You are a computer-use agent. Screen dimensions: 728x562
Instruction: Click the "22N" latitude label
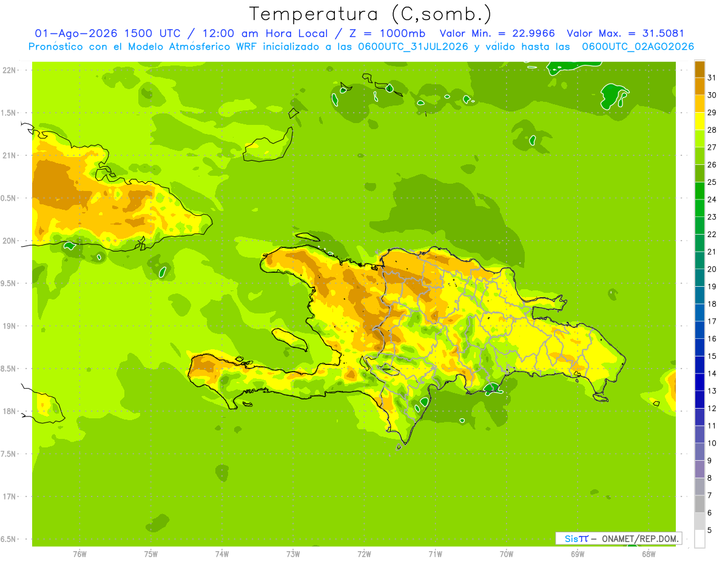(x=8, y=70)
